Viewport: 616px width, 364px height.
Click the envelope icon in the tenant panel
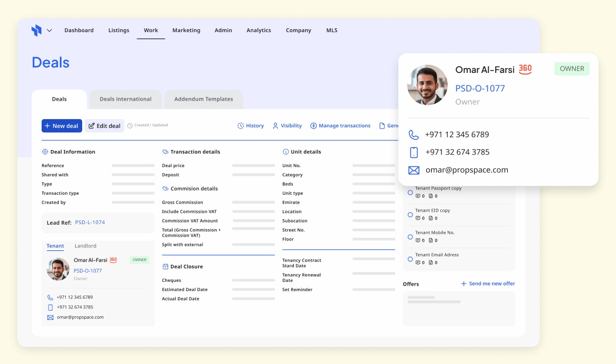(50, 317)
